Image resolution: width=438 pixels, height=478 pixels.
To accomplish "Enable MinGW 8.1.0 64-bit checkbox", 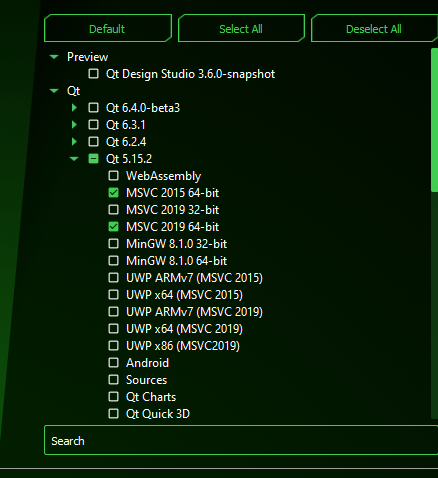I will (114, 261).
